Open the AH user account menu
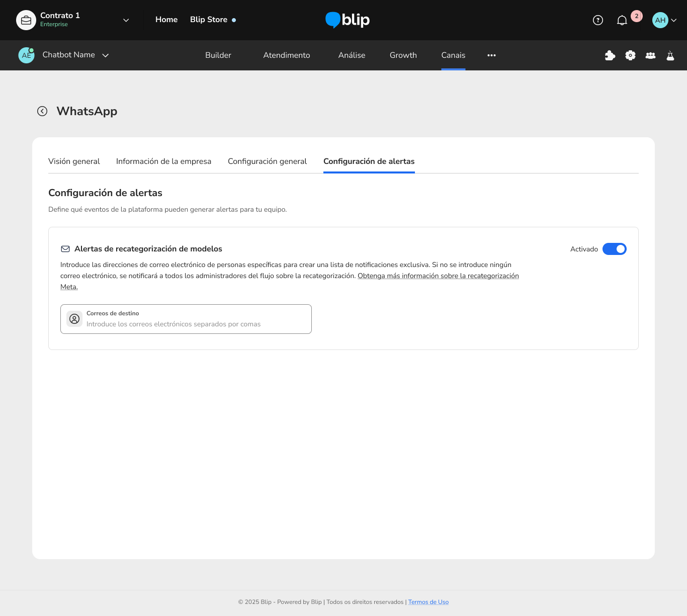687x616 pixels. pos(664,20)
